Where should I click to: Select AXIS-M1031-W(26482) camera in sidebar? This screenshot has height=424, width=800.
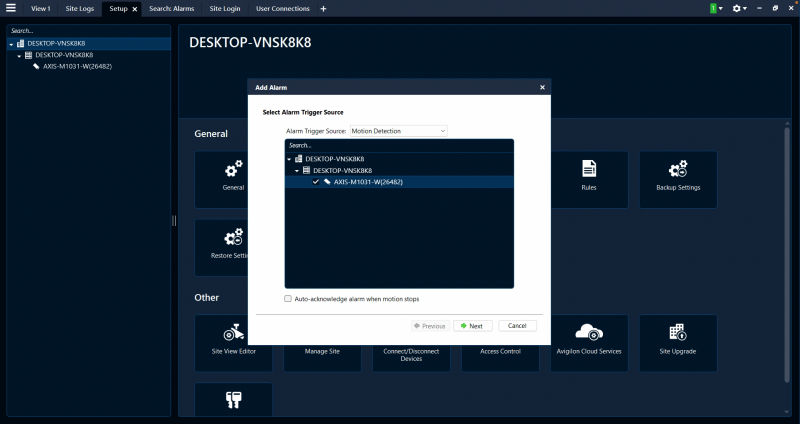point(78,66)
